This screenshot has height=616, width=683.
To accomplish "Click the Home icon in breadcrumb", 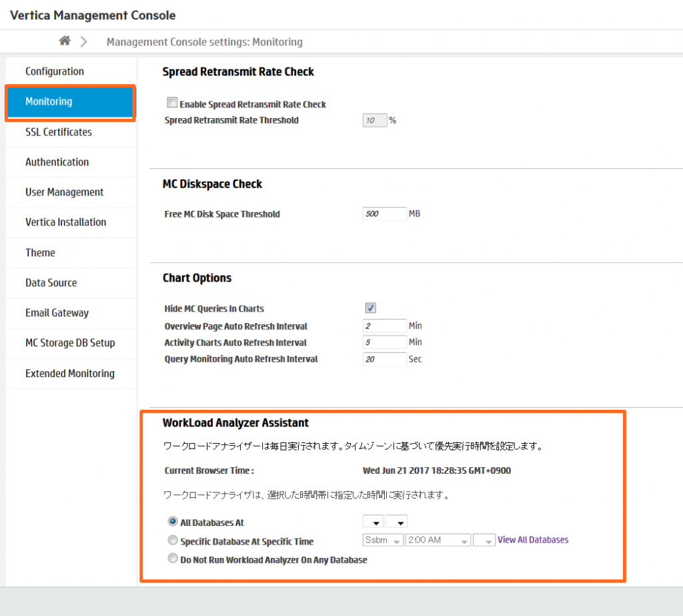I will click(65, 41).
